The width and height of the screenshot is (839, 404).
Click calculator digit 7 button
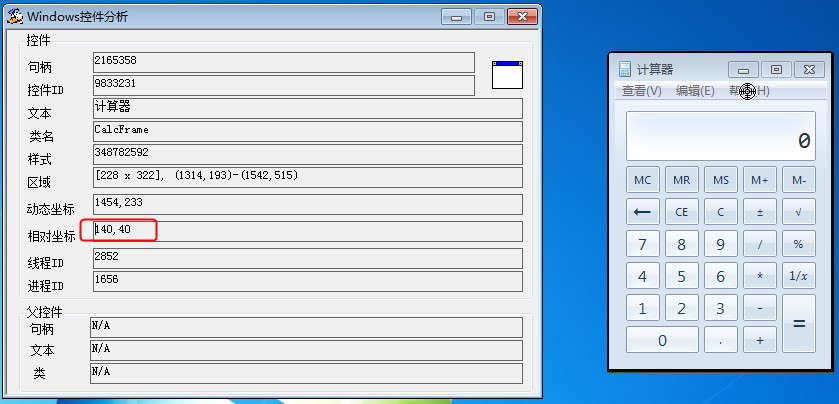tap(643, 244)
